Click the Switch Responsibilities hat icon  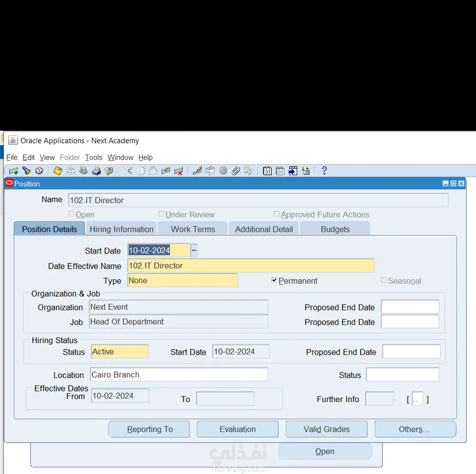tap(84, 171)
